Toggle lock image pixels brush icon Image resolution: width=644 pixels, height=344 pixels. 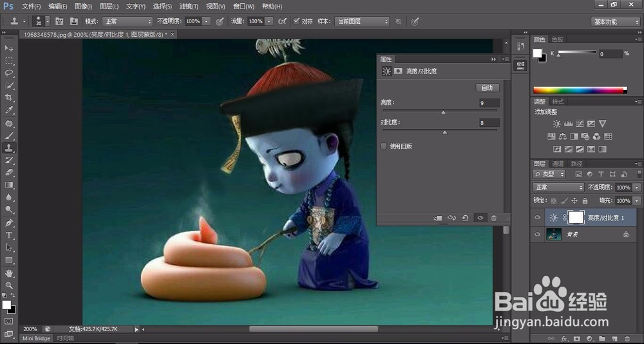pos(564,200)
